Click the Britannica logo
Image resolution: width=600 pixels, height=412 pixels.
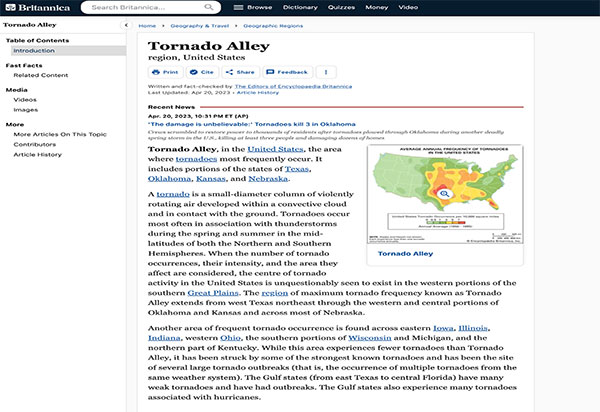[38, 8]
